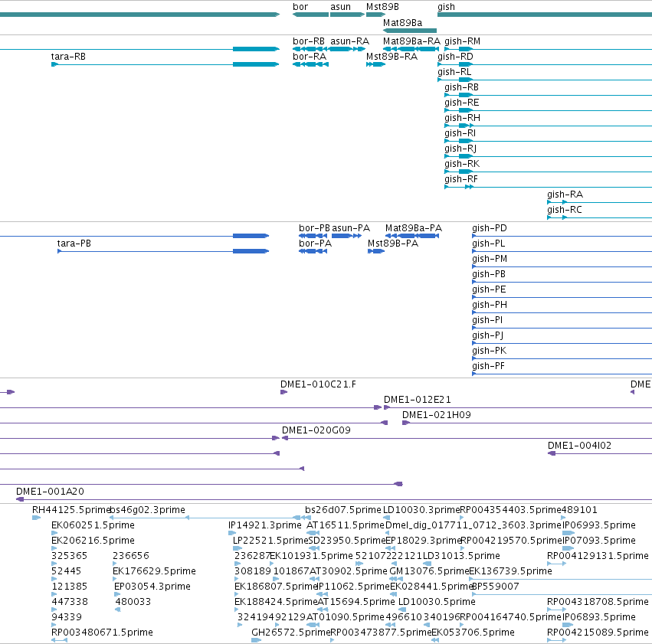This screenshot has height=644, width=652.
Task: Select the Mat89Ba gene arrow bar
Action: tap(410, 31)
